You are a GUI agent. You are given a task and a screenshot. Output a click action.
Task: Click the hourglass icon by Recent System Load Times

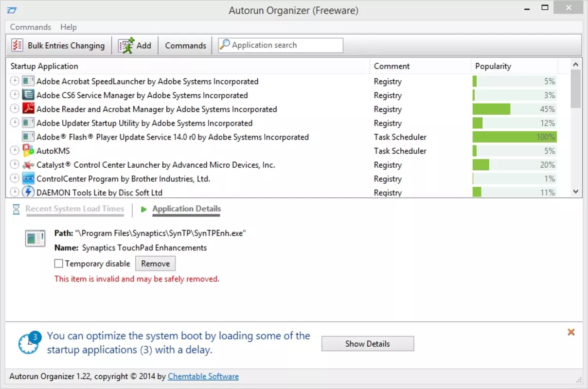click(16, 210)
